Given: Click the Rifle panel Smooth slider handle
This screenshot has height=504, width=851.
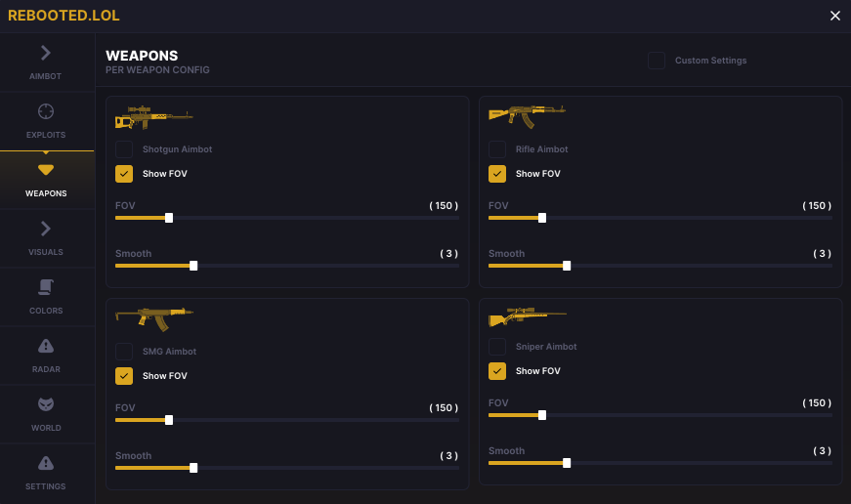Looking at the screenshot, I should pos(567,266).
